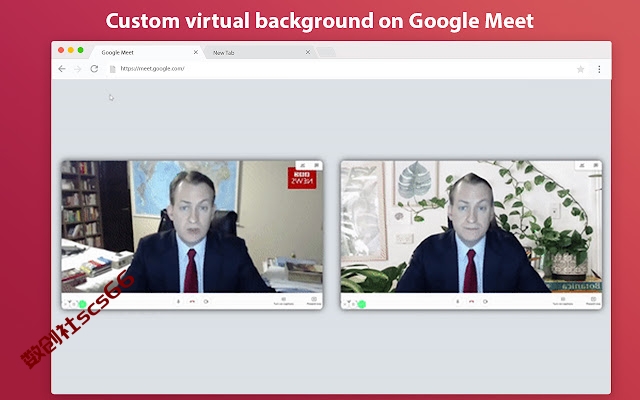Screen dimensions: 640x400
Task: Mute microphone in left meeting window
Action: pyautogui.click(x=178, y=302)
